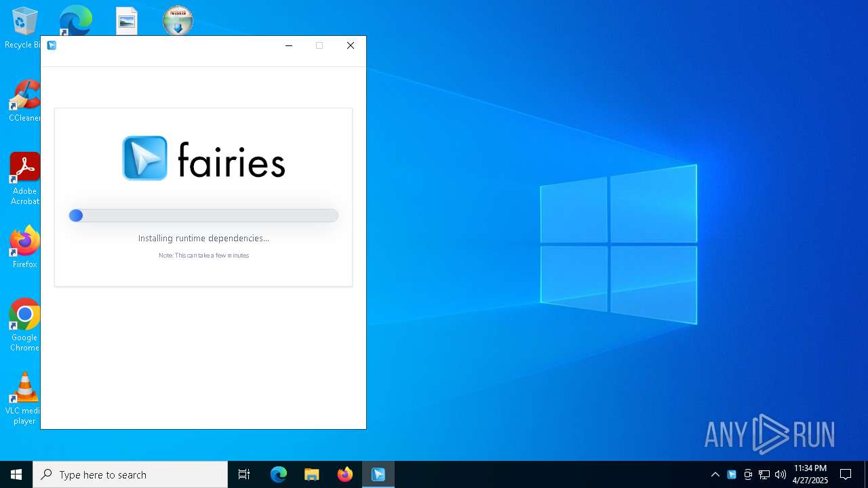Launch Firefox from the taskbar
Viewport: 868px width, 488px height.
[345, 474]
